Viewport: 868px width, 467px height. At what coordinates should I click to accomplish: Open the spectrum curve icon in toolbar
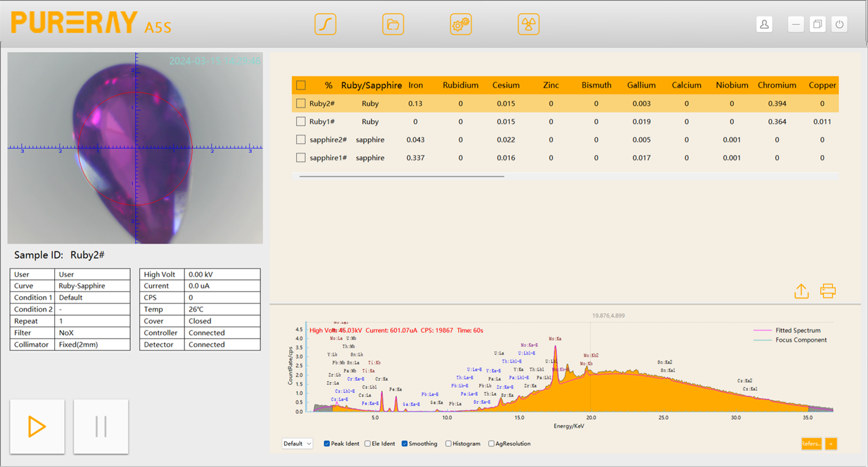click(325, 24)
